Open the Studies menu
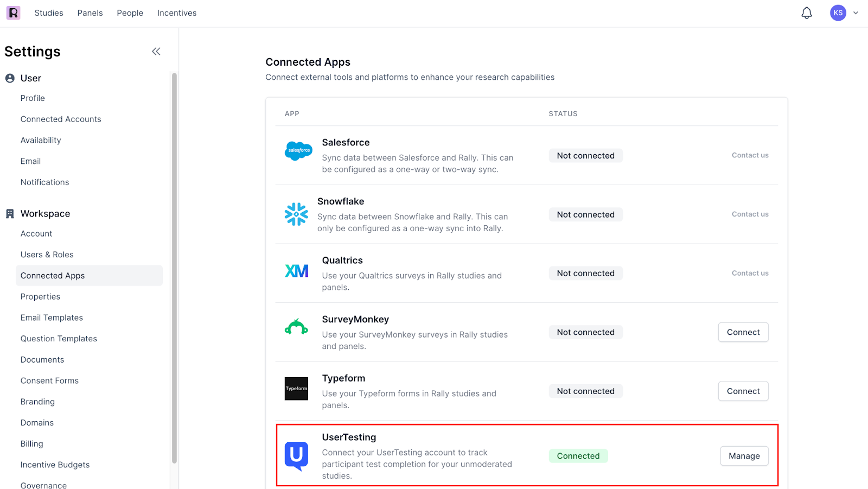868x489 pixels. coord(49,13)
